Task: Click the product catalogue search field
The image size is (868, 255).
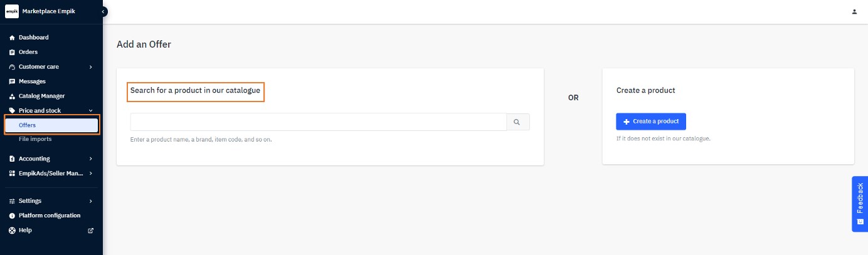Action: [318, 122]
